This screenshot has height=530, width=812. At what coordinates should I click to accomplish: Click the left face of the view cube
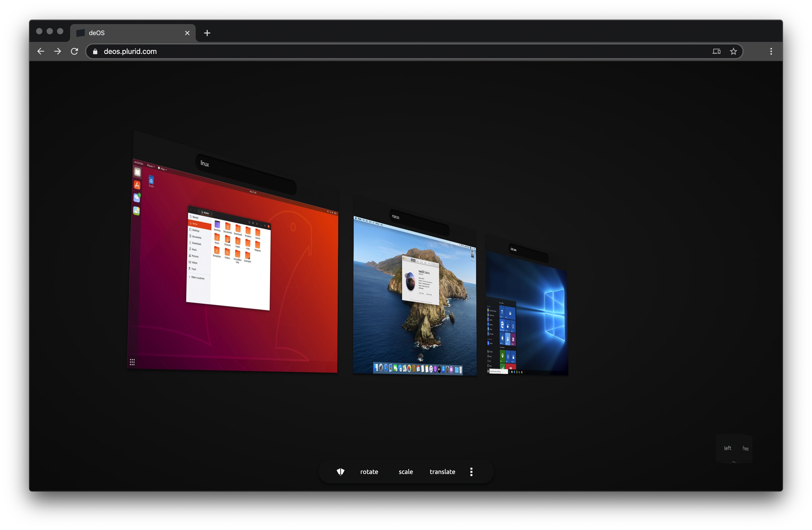tap(728, 448)
